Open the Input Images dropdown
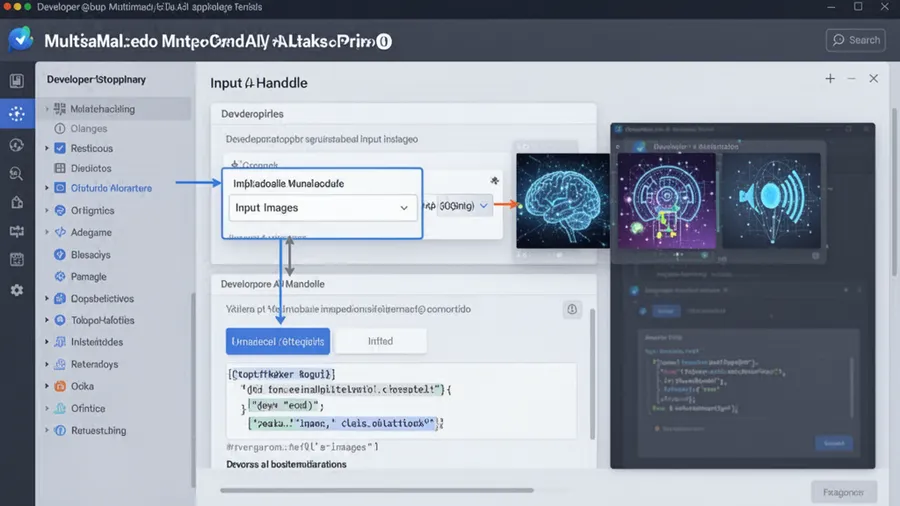Screen dimensions: 900x506 pyautogui.click(x=323, y=208)
